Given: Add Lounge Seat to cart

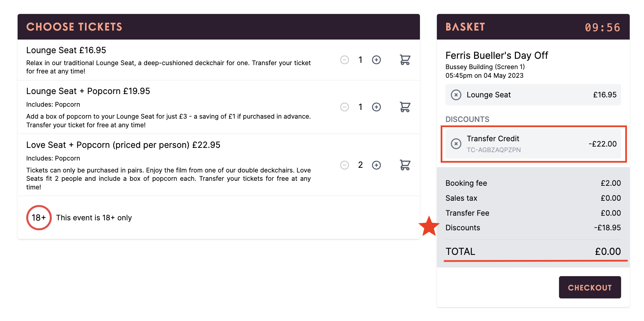Looking at the screenshot, I should pyautogui.click(x=405, y=60).
